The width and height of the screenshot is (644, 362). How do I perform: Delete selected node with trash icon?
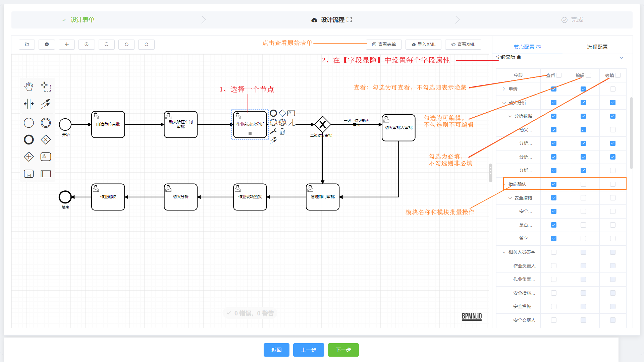[x=282, y=131]
